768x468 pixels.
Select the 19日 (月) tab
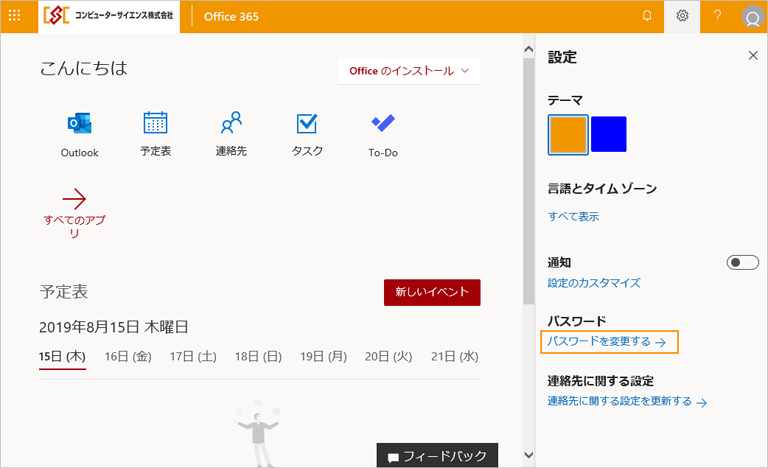pos(323,357)
